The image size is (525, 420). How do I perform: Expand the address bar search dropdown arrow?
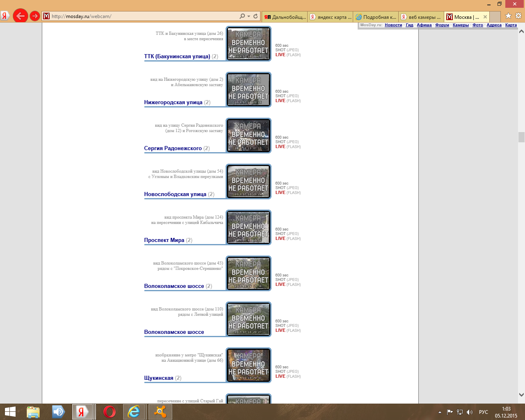point(249,16)
